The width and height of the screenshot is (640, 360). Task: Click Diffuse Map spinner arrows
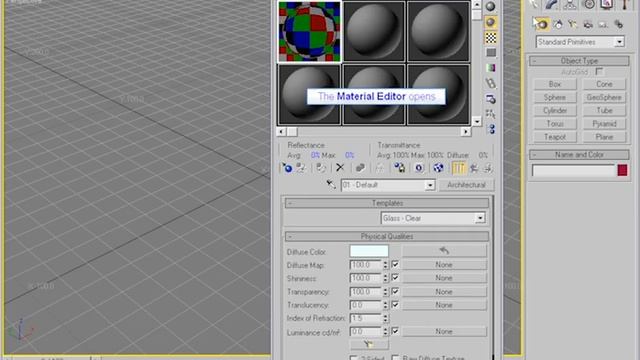pos(385,265)
